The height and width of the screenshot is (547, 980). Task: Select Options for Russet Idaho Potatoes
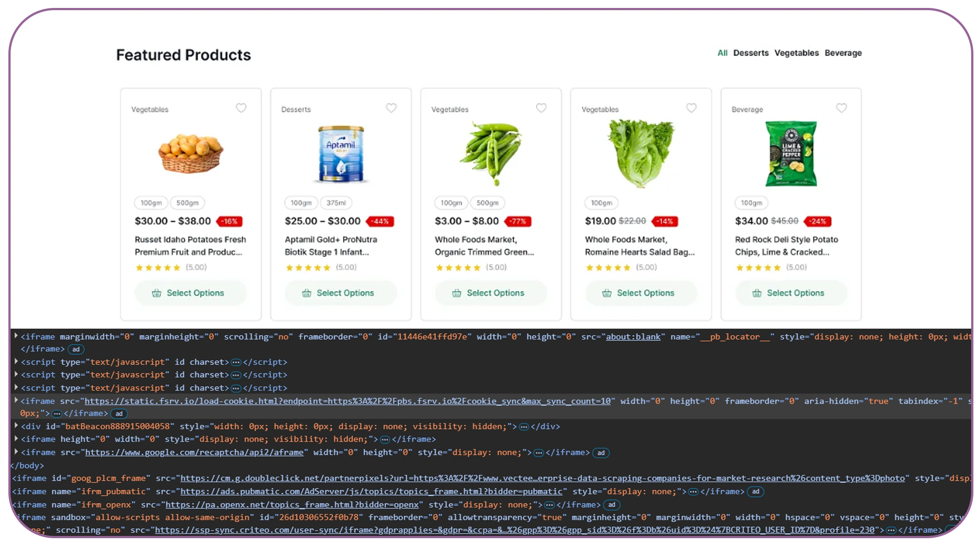tap(191, 293)
